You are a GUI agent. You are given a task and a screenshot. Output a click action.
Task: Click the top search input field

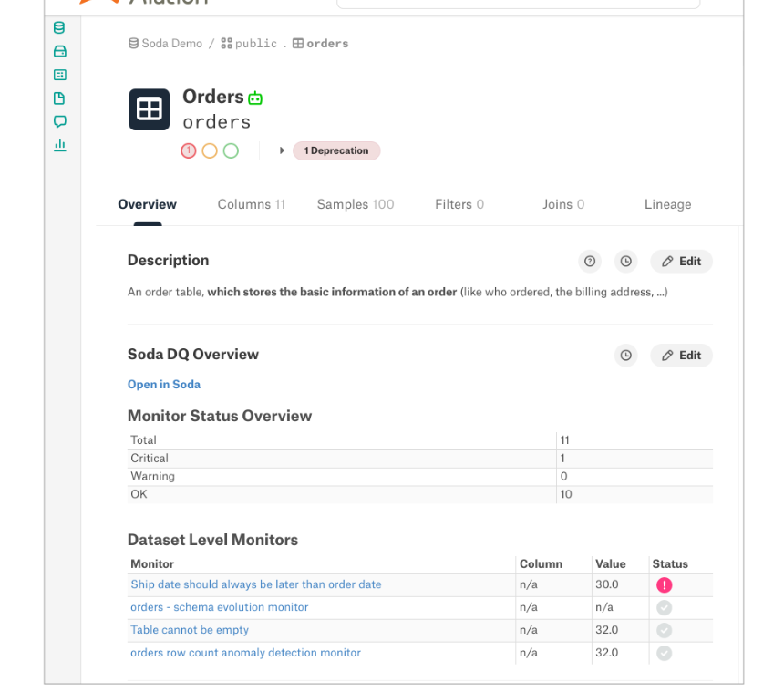click(519, 4)
